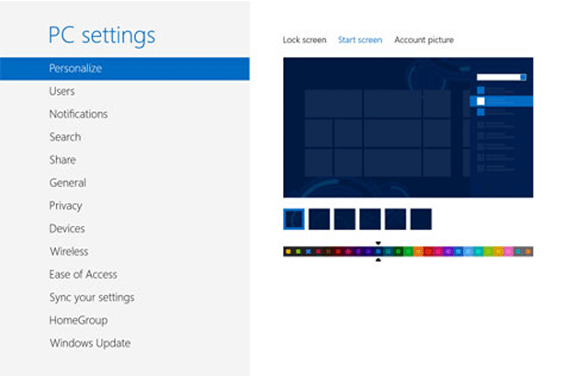
Task: Open the Account picture tab
Action: 424,40
